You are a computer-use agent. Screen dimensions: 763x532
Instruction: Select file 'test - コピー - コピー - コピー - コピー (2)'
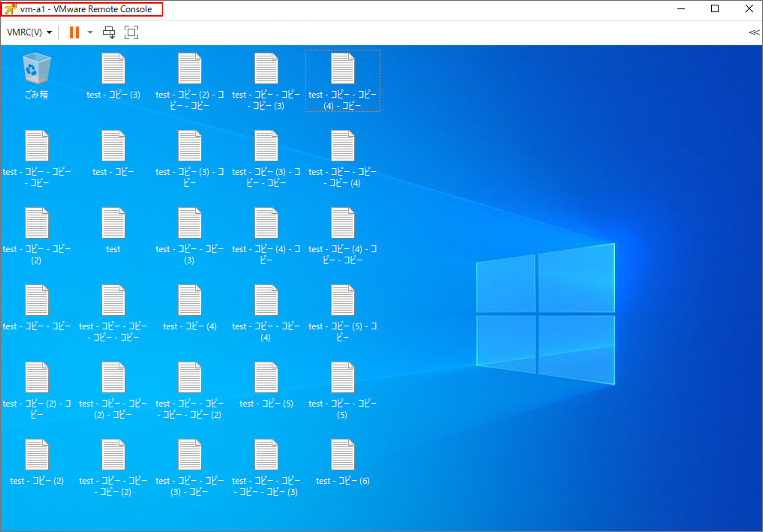[190, 391]
